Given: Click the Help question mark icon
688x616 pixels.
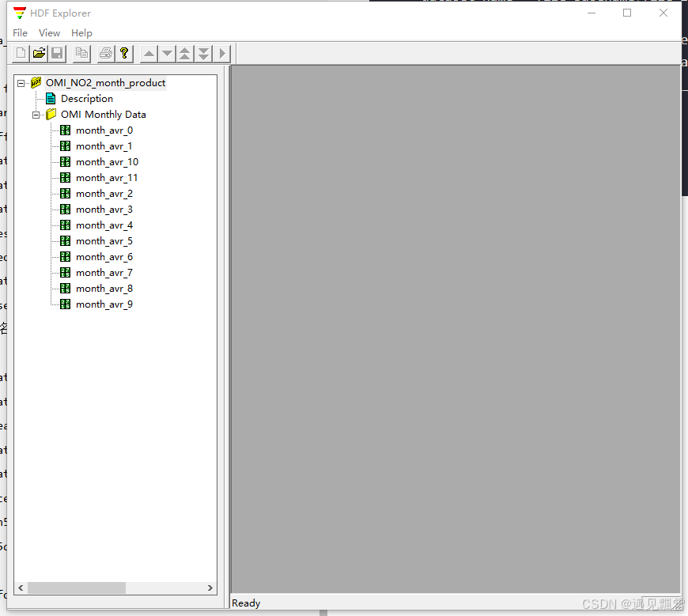Looking at the screenshot, I should 124,54.
